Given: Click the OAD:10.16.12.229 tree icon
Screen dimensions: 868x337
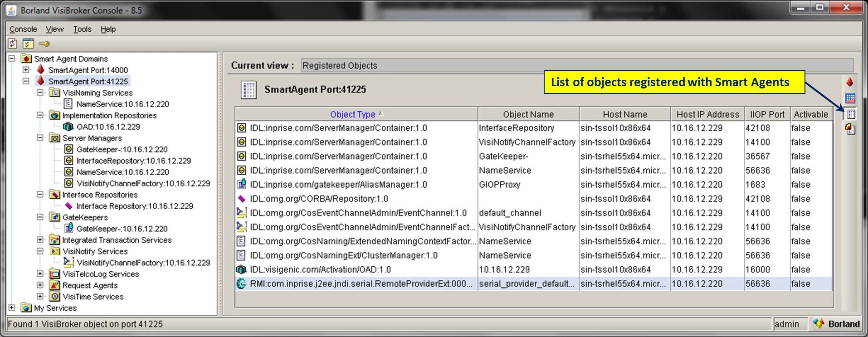Looking at the screenshot, I should [x=68, y=127].
